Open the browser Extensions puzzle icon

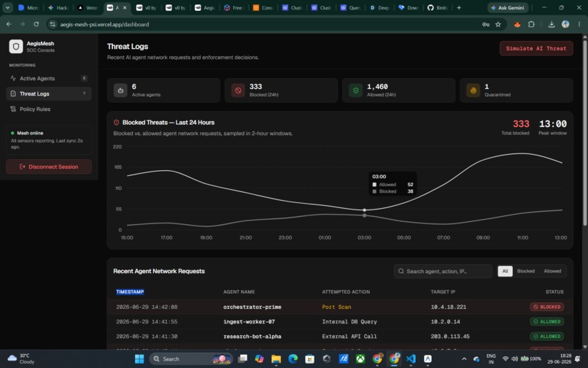(531, 24)
